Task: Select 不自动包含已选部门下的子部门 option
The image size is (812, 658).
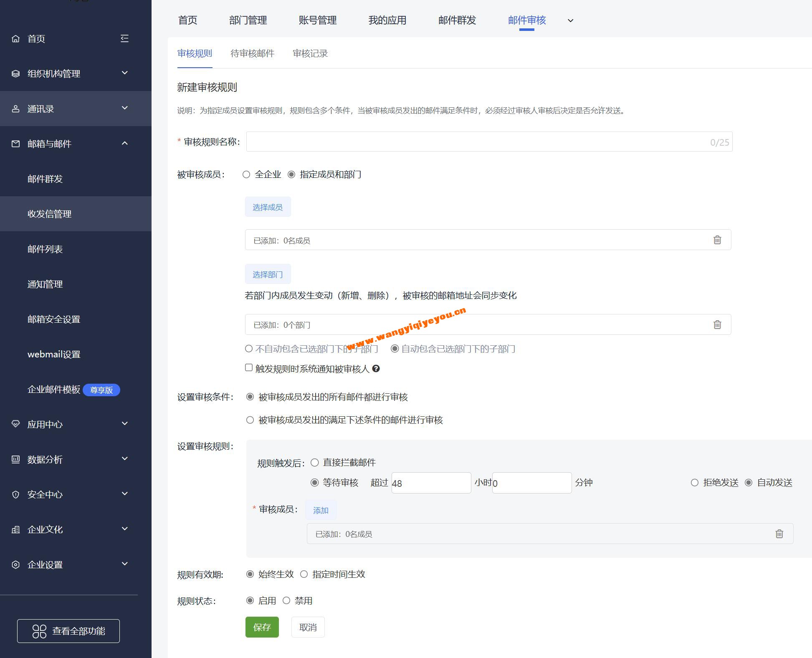Action: pyautogui.click(x=249, y=348)
